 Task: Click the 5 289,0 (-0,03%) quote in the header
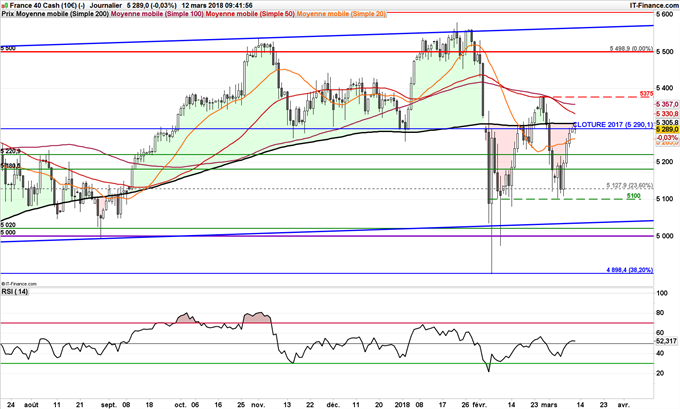151,6
